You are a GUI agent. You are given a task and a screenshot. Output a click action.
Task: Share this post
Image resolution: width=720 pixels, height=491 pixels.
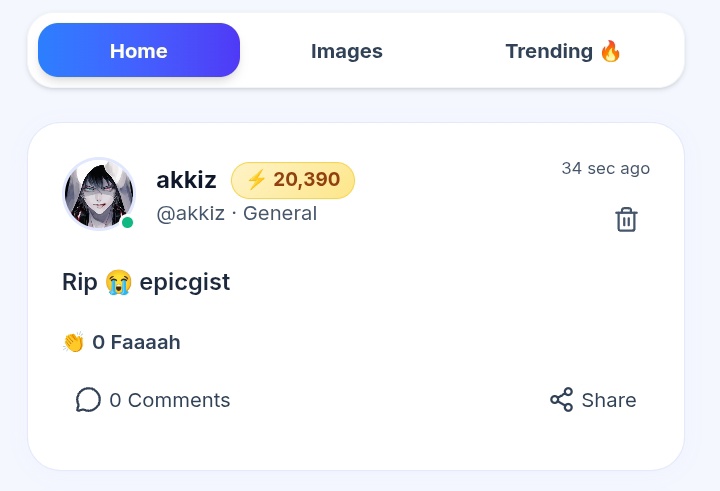593,400
